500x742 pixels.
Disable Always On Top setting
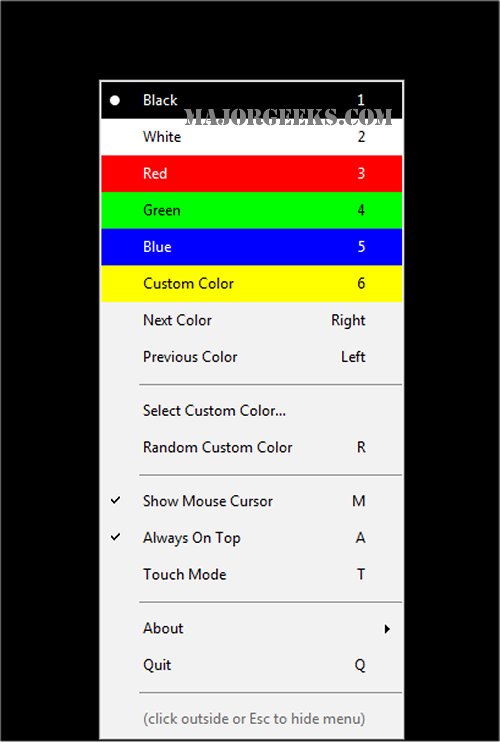pyautogui.click(x=252, y=538)
